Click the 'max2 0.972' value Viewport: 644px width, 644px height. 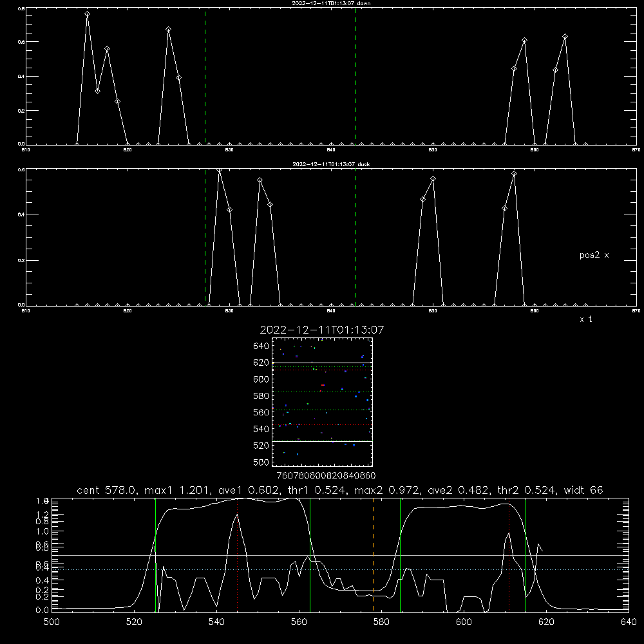coord(387,490)
